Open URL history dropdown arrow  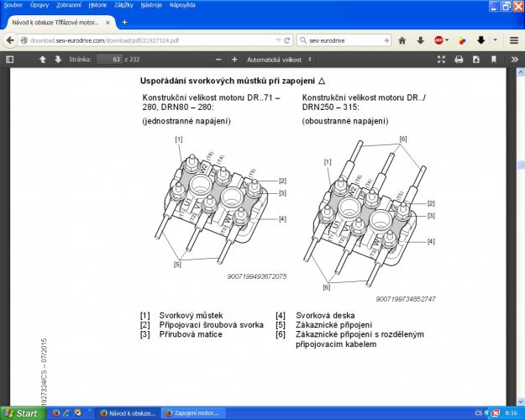click(x=278, y=40)
